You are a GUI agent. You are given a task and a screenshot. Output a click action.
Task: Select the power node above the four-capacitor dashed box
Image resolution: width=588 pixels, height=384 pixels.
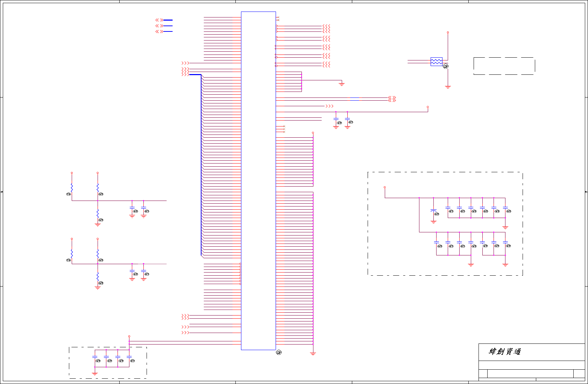[x=129, y=336]
